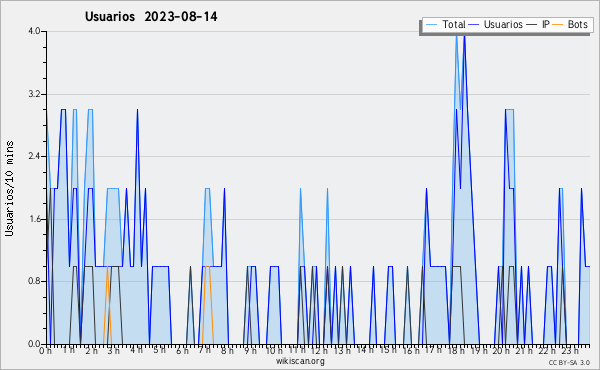
Task: Click the '4 h' x-axis label
Action: point(137,350)
